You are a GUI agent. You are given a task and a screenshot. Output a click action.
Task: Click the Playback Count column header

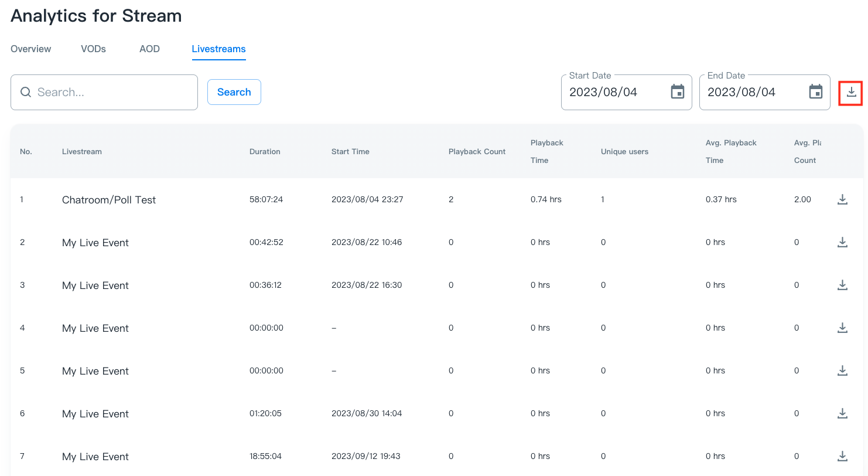477,152
